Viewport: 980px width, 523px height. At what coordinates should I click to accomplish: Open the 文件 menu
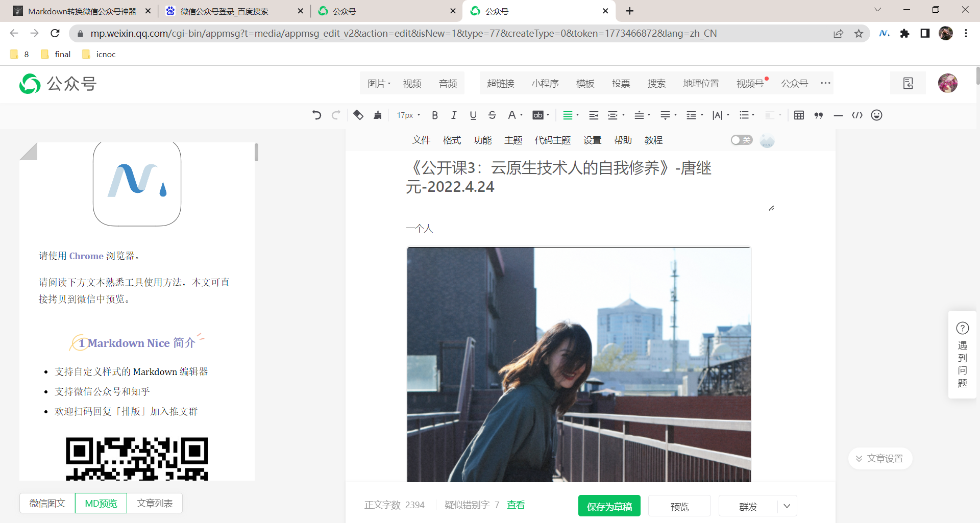(421, 140)
